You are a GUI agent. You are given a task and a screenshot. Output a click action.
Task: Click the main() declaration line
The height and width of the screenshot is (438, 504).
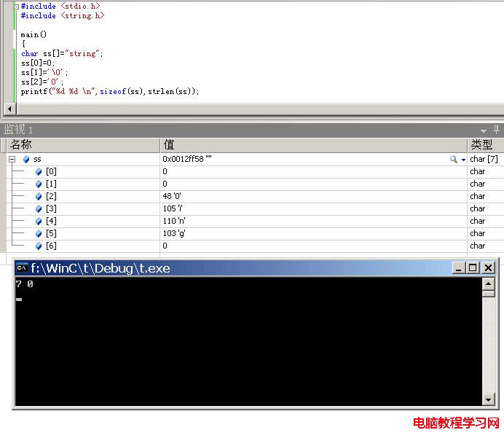click(x=34, y=35)
